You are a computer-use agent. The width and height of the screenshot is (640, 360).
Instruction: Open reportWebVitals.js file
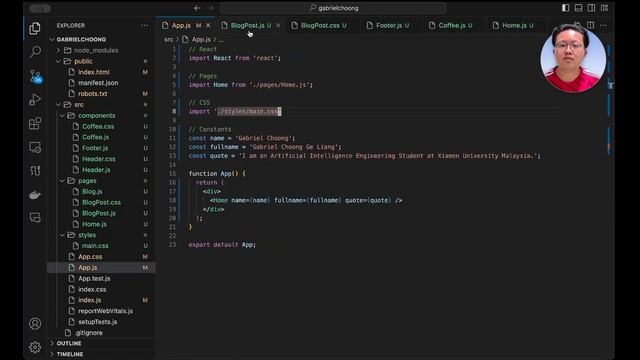105,311
